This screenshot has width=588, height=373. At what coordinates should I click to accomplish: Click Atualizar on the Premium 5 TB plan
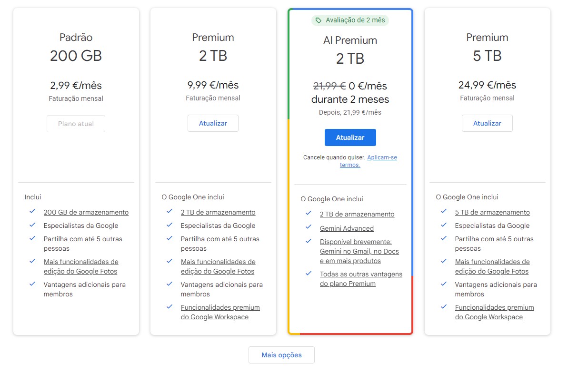coord(487,123)
